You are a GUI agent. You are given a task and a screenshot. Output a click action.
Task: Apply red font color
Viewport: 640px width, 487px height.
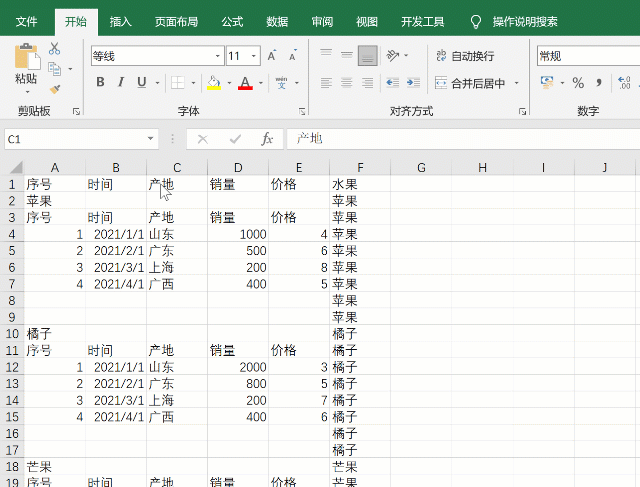245,83
